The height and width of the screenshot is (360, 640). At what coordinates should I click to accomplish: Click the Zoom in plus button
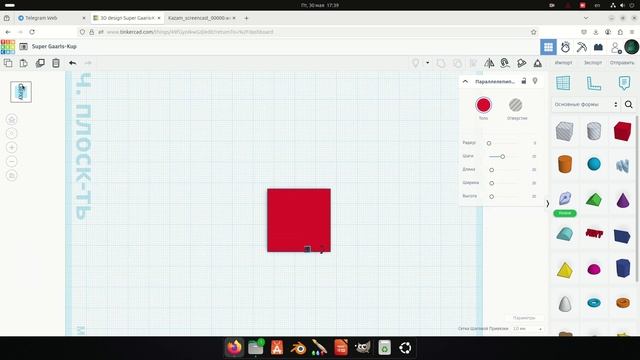tap(12, 147)
